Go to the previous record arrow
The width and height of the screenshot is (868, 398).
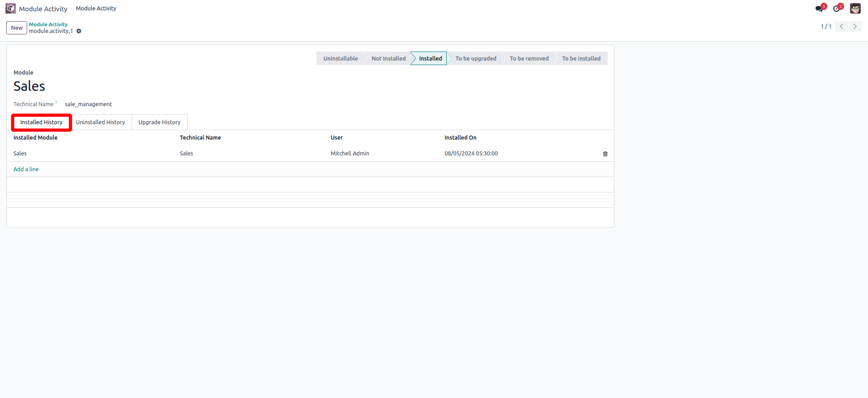point(841,27)
